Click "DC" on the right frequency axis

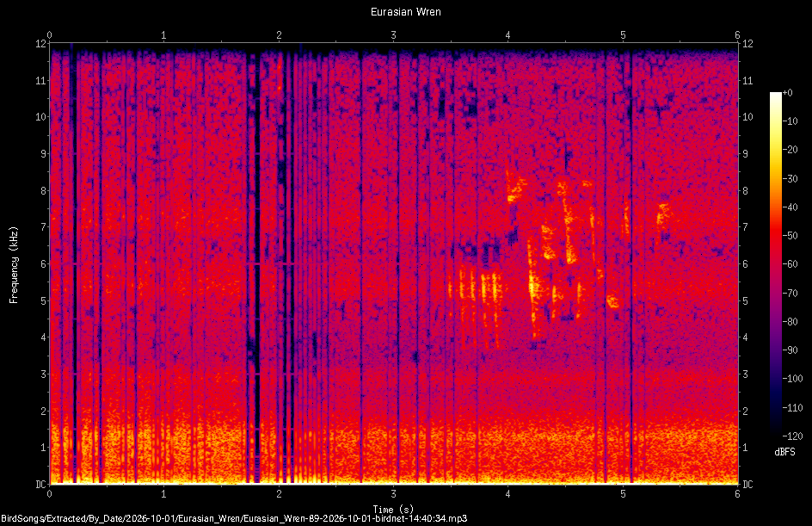(x=747, y=485)
